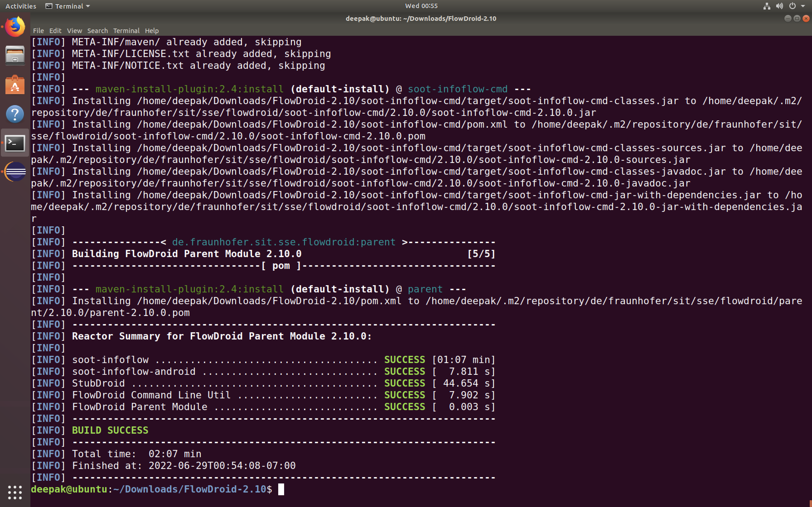Open the Help menu in the terminal

152,31
